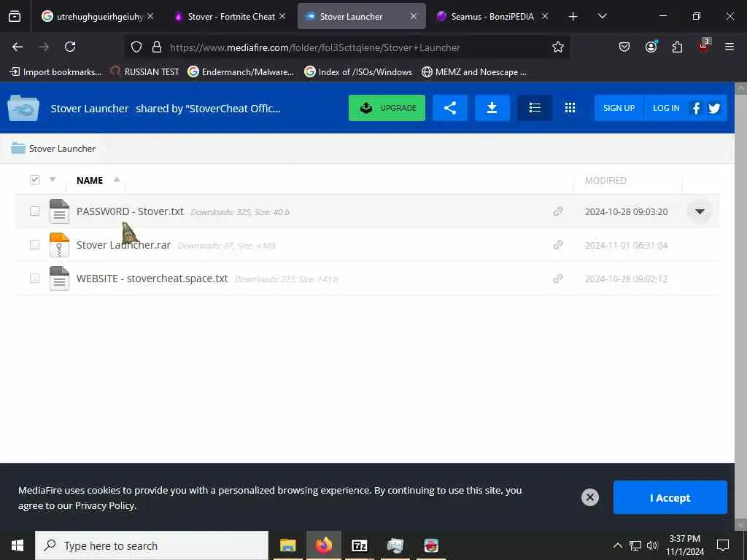Open the Firefox account icon
Viewport: 747px width, 560px height.
tap(651, 47)
